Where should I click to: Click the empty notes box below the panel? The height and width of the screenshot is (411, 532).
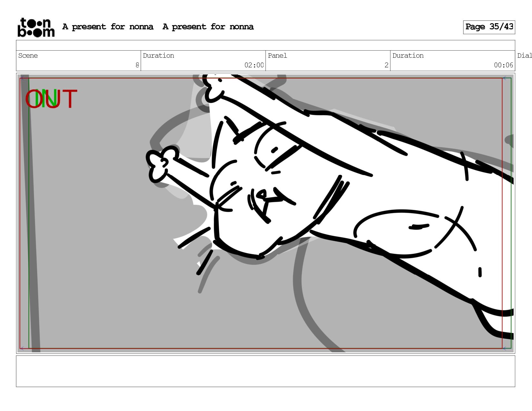(x=265, y=371)
